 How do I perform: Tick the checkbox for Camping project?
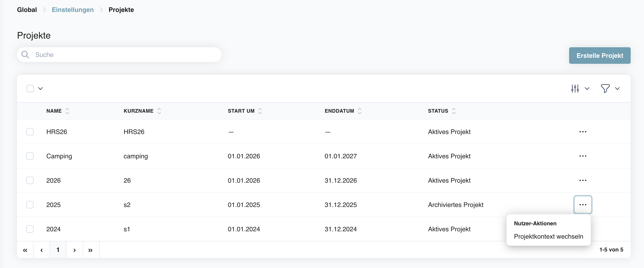(x=30, y=156)
